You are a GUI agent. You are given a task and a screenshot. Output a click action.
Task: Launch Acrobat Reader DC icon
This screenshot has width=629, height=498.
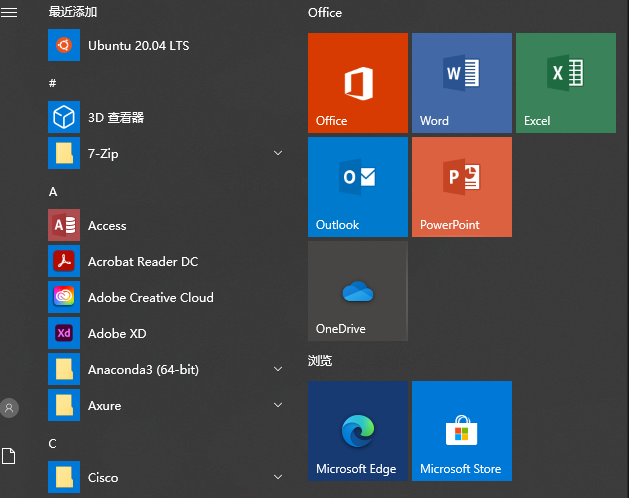[x=64, y=261]
